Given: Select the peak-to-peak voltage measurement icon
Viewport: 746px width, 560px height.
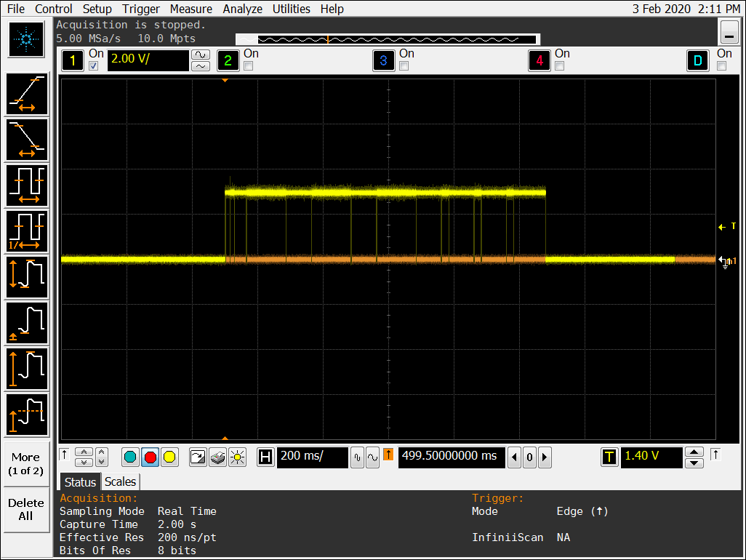Looking at the screenshot, I should [x=27, y=277].
